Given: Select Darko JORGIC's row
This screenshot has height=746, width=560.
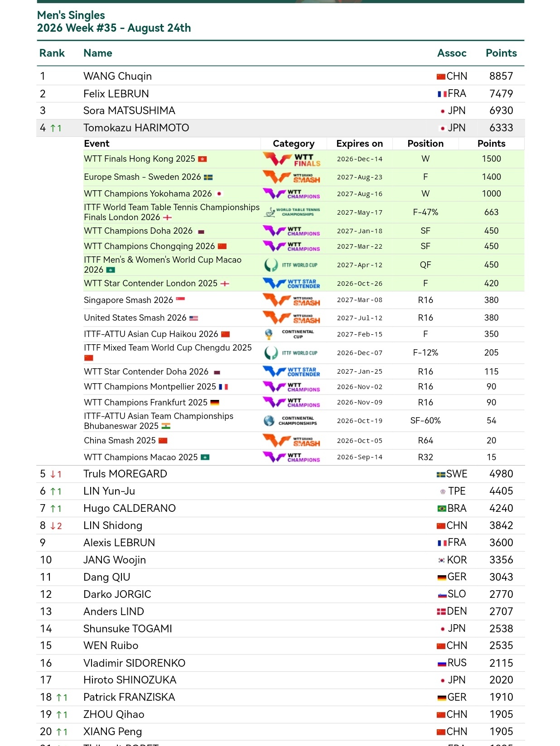Looking at the screenshot, I should 280,595.
